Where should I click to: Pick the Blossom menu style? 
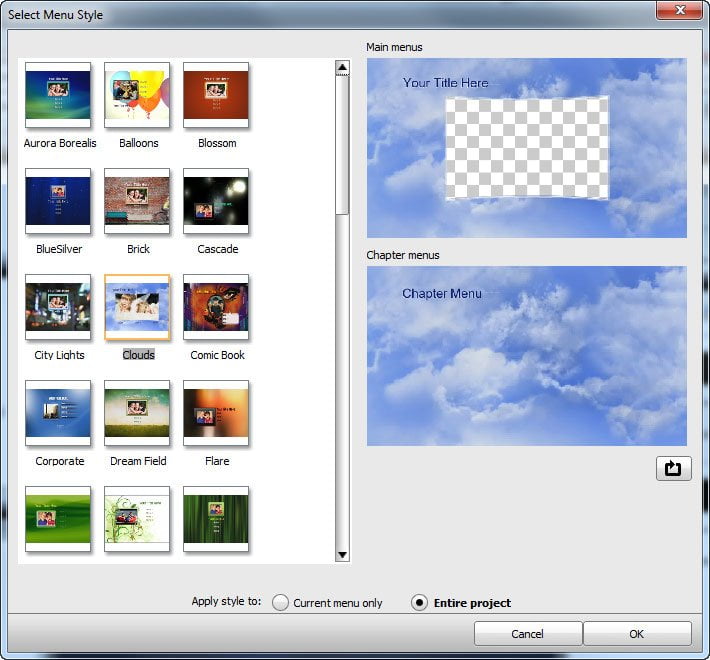[216, 95]
